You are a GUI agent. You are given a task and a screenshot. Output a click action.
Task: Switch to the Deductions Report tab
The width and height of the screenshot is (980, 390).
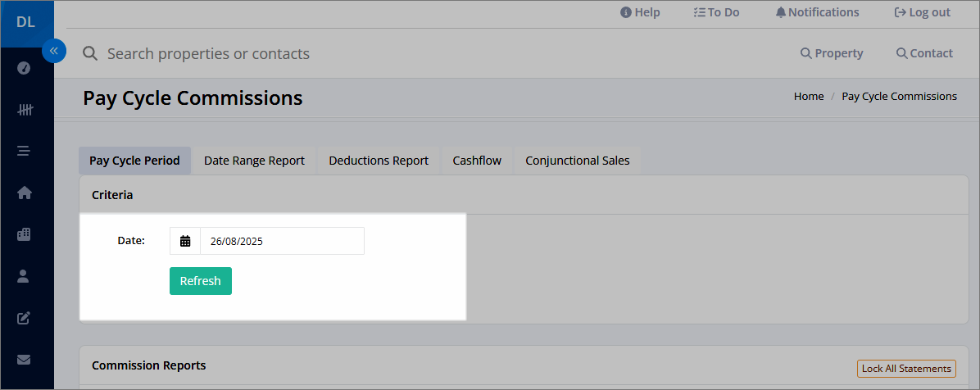(379, 161)
